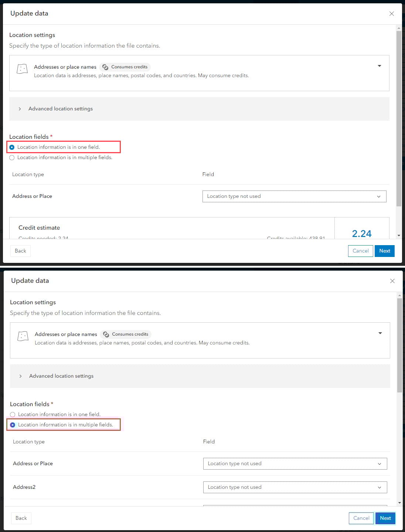Open the Address or Place field dropdown
Viewport: 405px width, 532px height.
[294, 196]
